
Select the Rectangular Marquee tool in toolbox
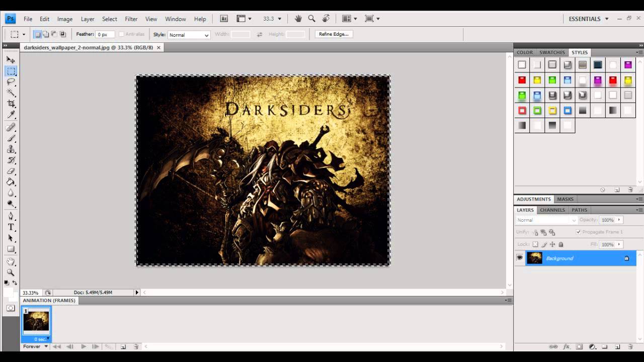point(11,71)
